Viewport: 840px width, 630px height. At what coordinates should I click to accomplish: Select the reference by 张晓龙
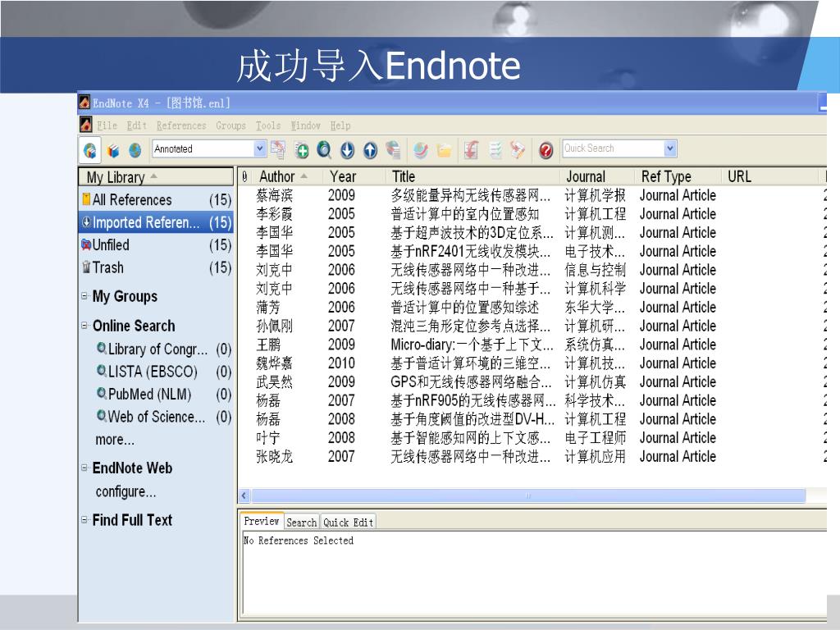(x=532, y=456)
